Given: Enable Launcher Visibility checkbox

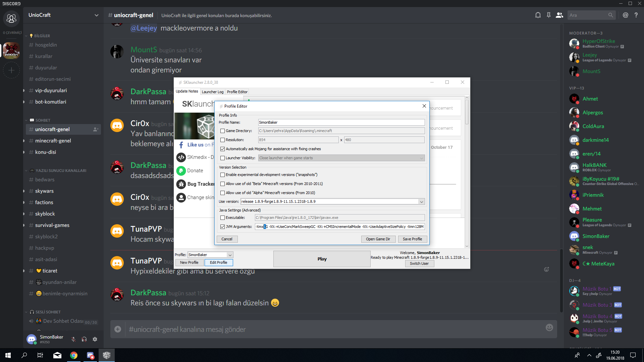Looking at the screenshot, I should [222, 158].
